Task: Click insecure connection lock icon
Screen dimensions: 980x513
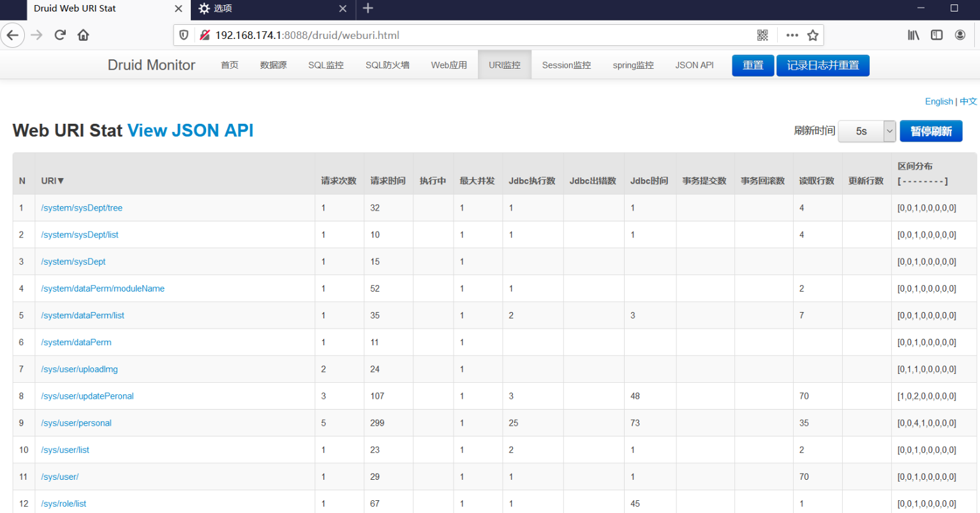Action: pyautogui.click(x=205, y=35)
